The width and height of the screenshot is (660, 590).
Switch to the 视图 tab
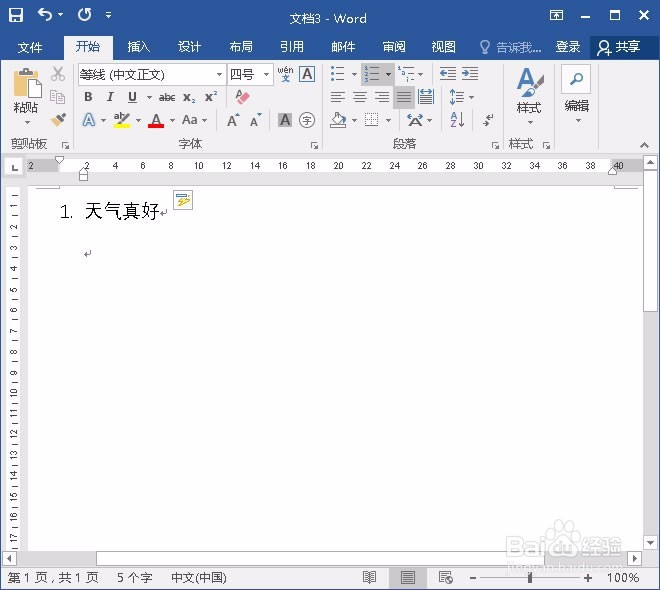click(444, 47)
